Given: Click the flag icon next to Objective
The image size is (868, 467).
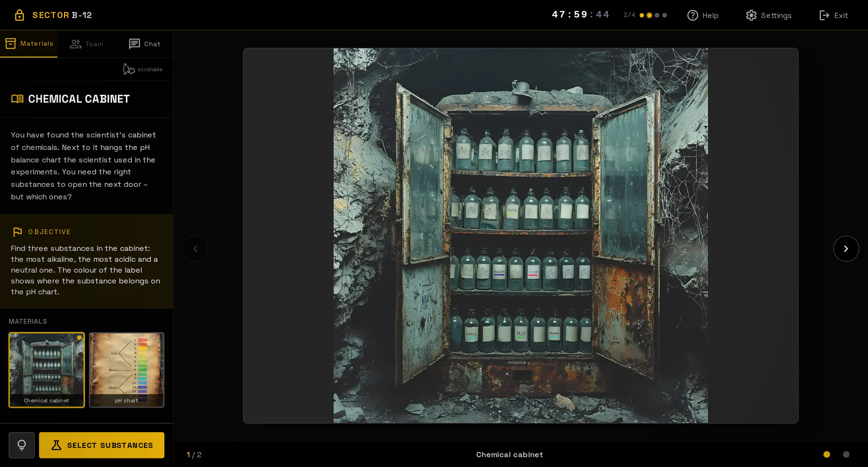Looking at the screenshot, I should point(17,231).
